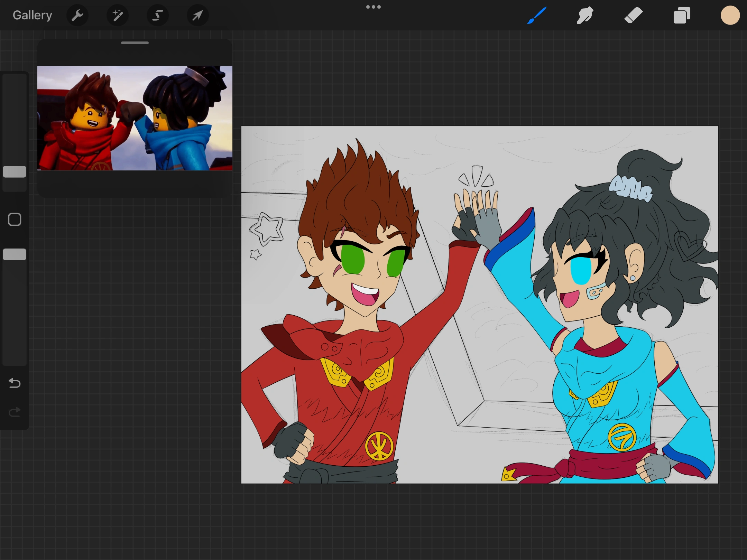This screenshot has width=747, height=560.
Task: Tap the square modify button in sidebar
Action: coord(15,220)
